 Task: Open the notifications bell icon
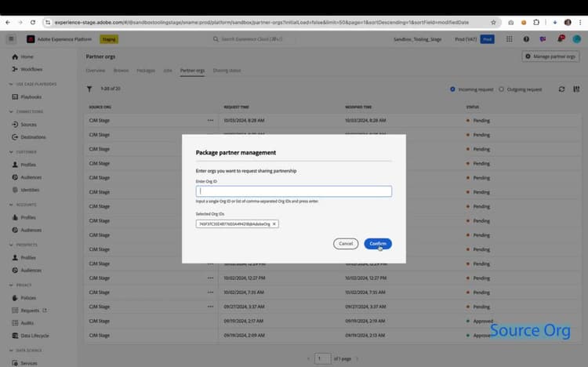pyautogui.click(x=561, y=38)
